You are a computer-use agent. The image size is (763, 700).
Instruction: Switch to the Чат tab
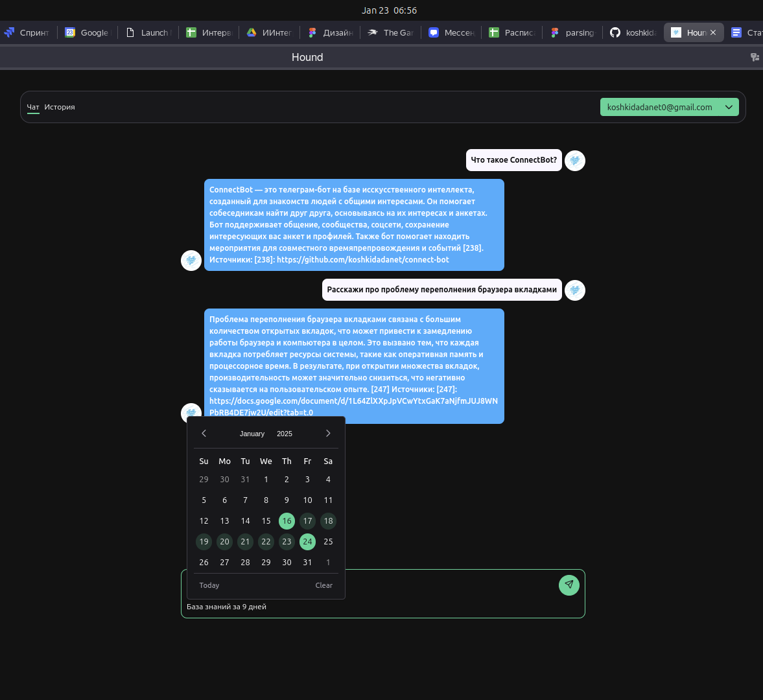pos(33,107)
